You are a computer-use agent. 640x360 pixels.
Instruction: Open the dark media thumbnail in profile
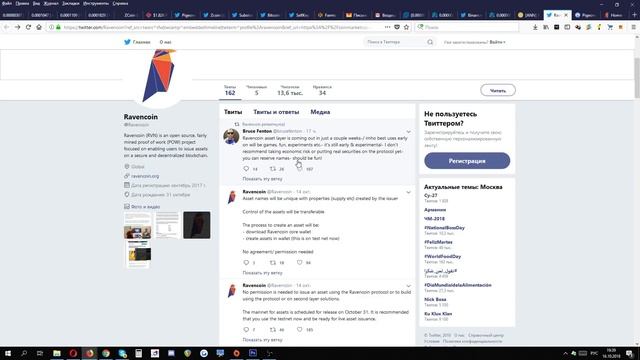pyautogui.click(x=197, y=225)
